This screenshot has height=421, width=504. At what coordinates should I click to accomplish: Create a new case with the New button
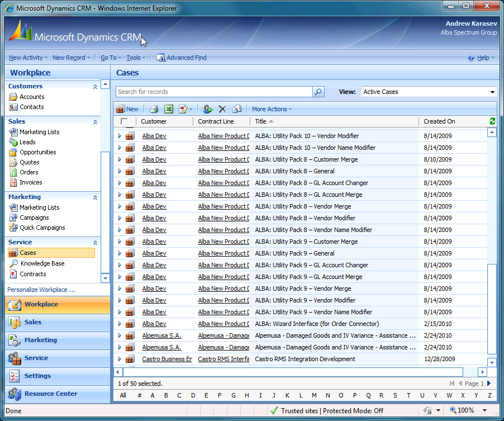pos(127,109)
